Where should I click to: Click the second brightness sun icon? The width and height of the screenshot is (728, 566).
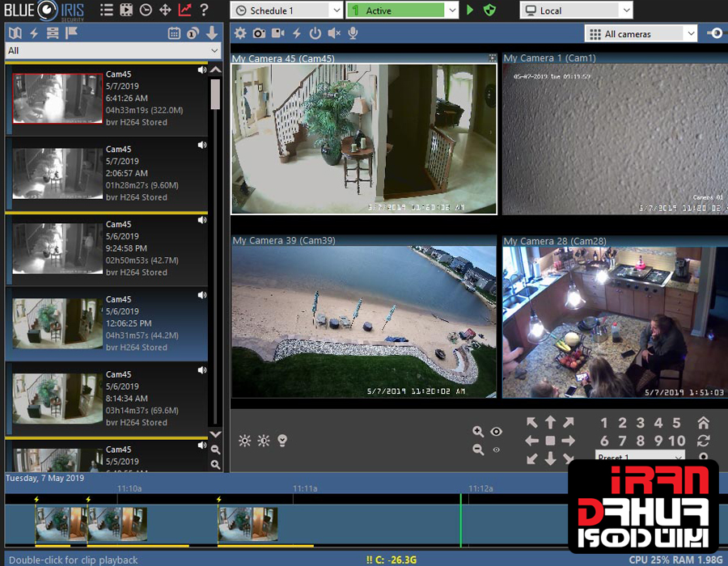tap(264, 441)
